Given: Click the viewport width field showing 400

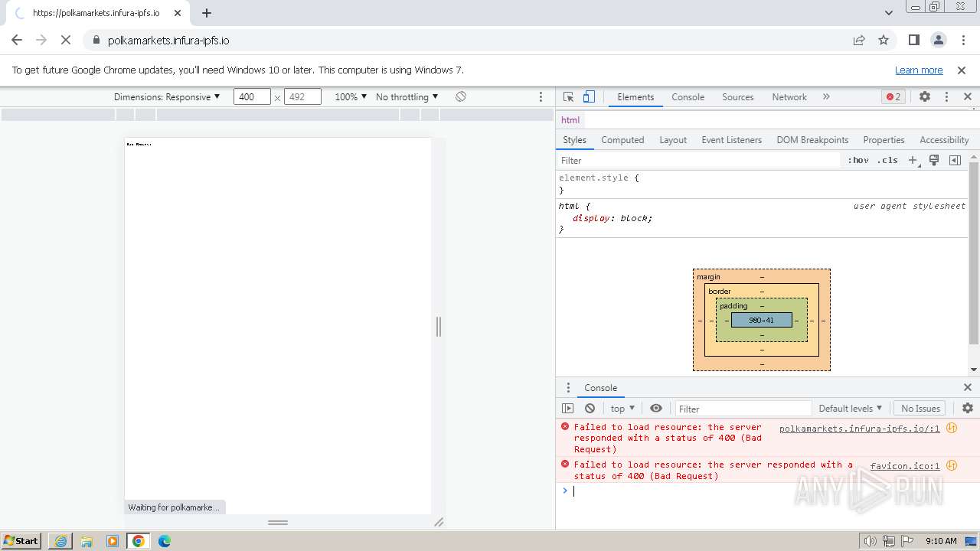Looking at the screenshot, I should coord(252,97).
